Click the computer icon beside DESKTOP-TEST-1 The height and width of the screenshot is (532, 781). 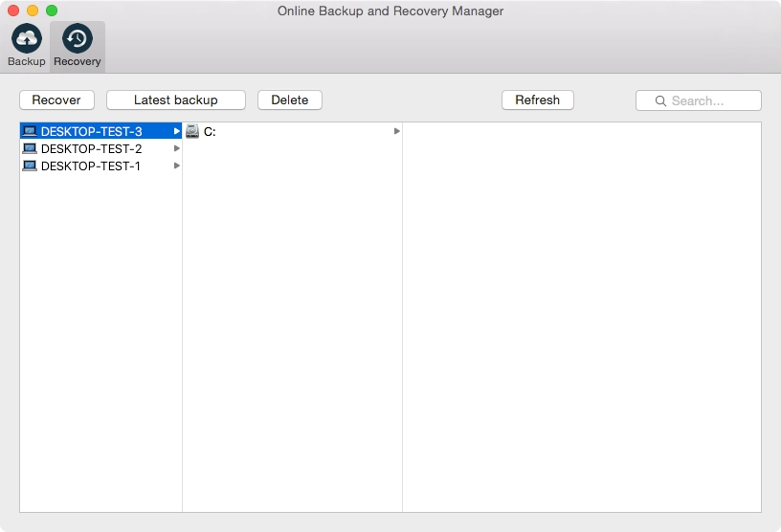click(30, 166)
